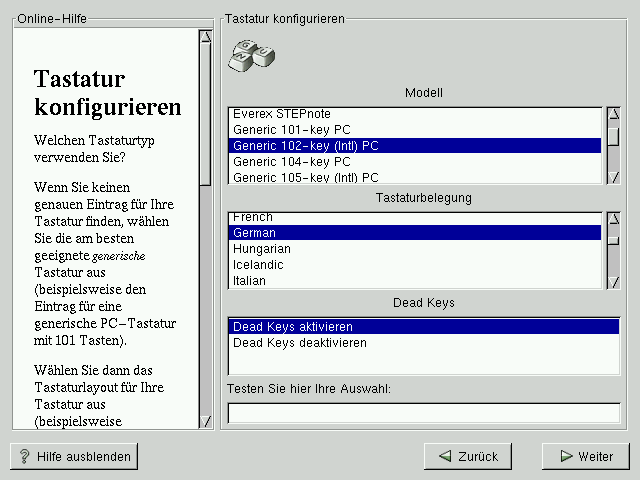Screen dimensions: 640x480
Task: Choose German keyboard layout
Action: point(254,233)
